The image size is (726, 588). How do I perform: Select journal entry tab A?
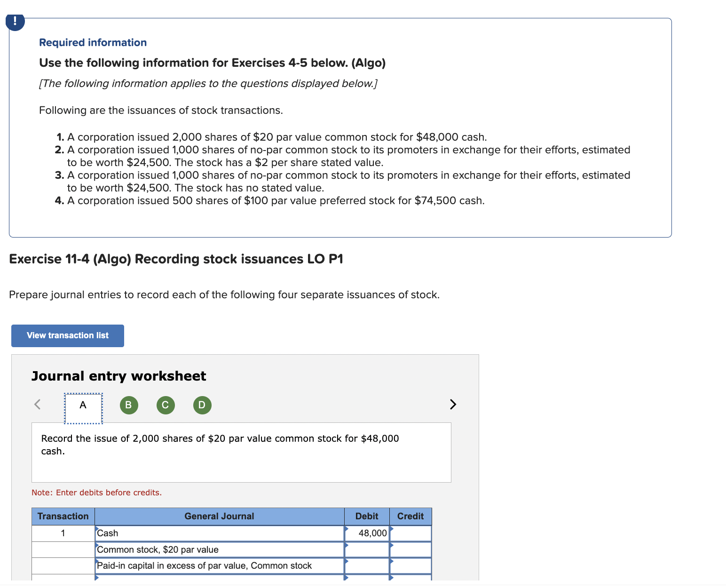point(83,408)
